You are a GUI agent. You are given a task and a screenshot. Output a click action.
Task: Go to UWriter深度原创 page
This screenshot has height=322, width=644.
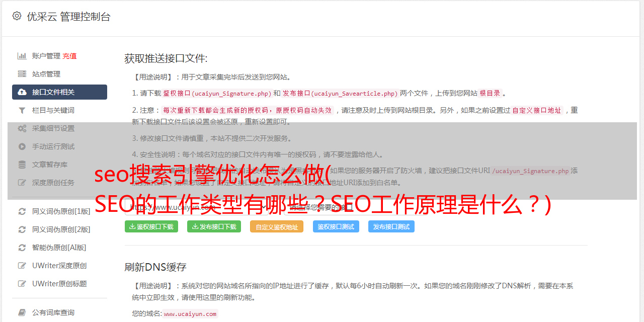point(59,266)
